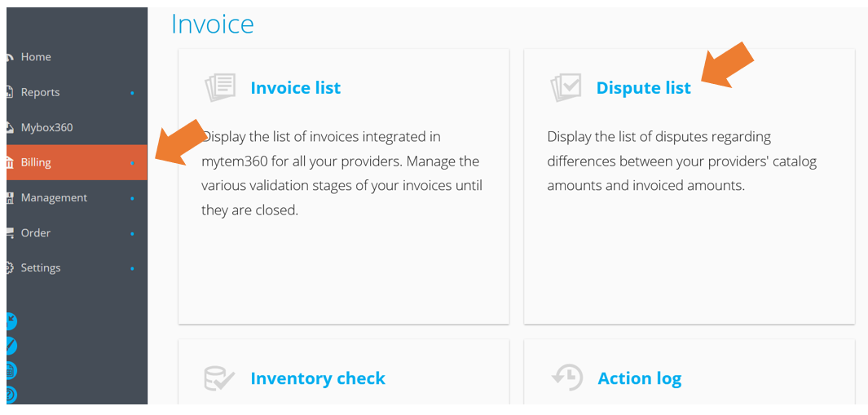Open the Action log link
This screenshot has width=868, height=415.
click(639, 378)
